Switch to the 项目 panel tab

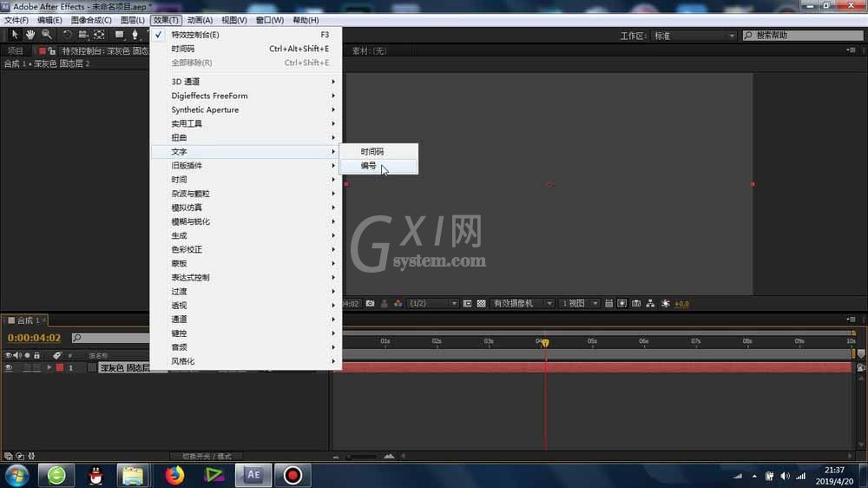click(16, 51)
